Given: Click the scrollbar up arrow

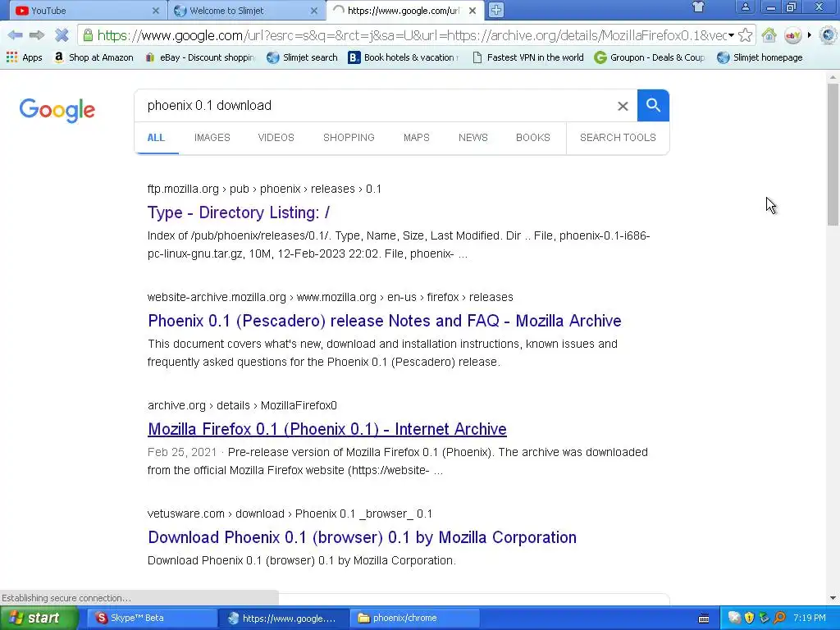Looking at the screenshot, I should tap(833, 78).
